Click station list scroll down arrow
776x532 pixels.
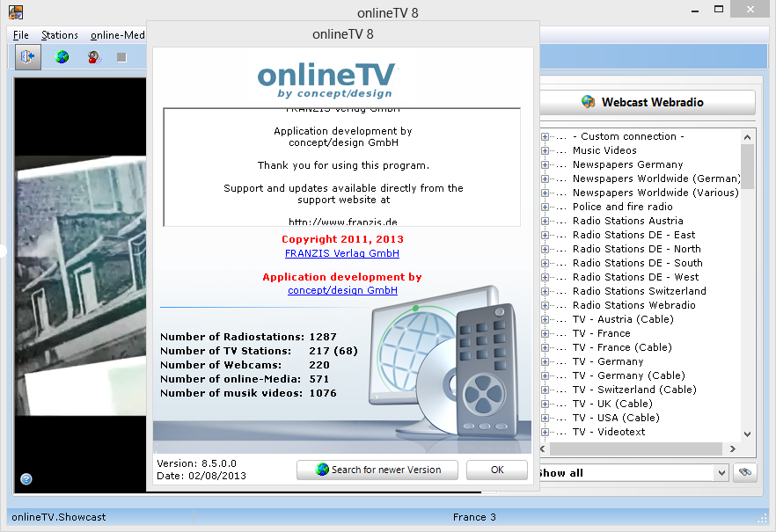pos(747,434)
